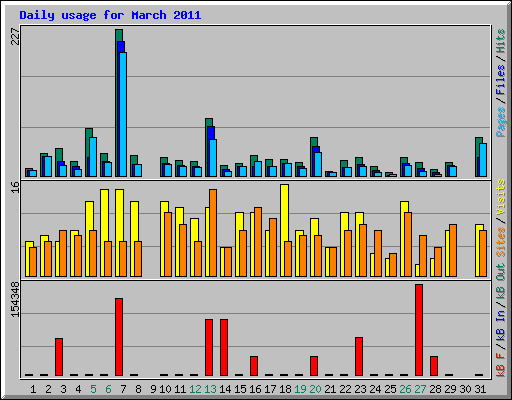The image size is (512, 400).
Task: Click green weekend day label 27
Action: (x=420, y=389)
